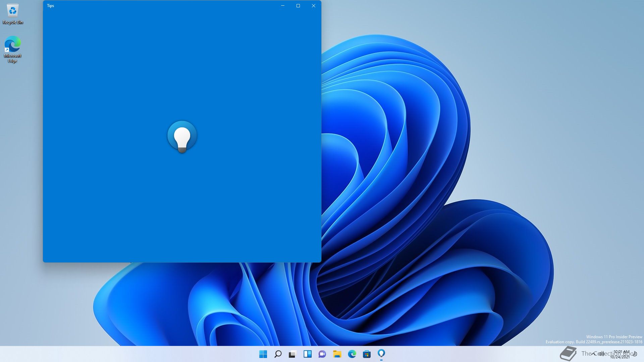Click the lightbulb logo in Tips

pos(182,136)
